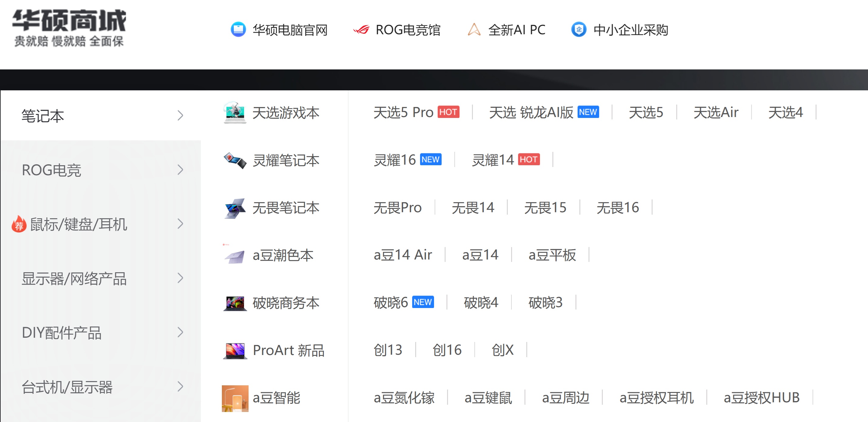The image size is (868, 422).
Task: Expand the 显示器/网络产品 category chevron
Action: coord(181,278)
